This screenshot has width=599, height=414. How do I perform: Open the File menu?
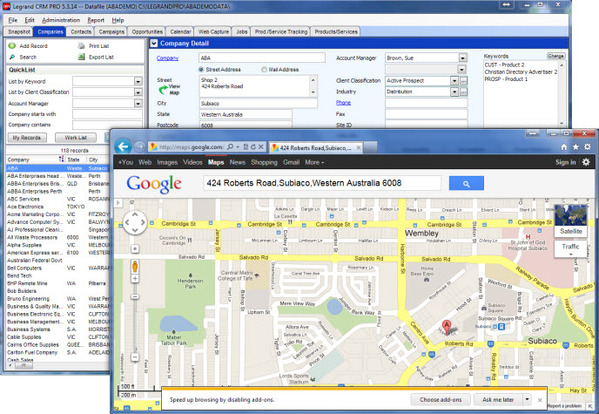click(13, 20)
